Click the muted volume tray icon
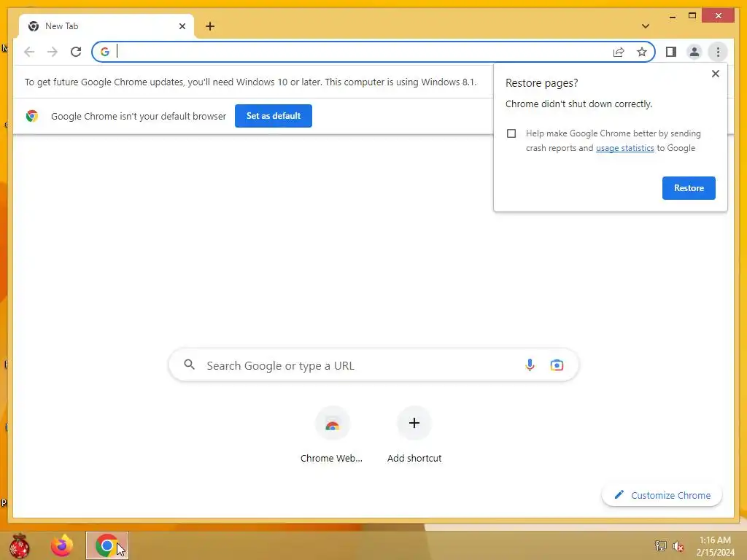This screenshot has width=747, height=560. [678, 546]
